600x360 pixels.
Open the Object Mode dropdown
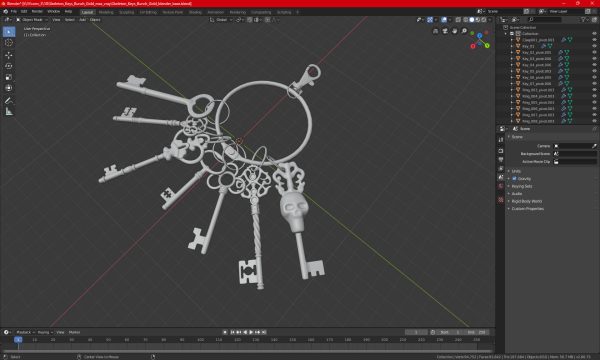coord(32,20)
